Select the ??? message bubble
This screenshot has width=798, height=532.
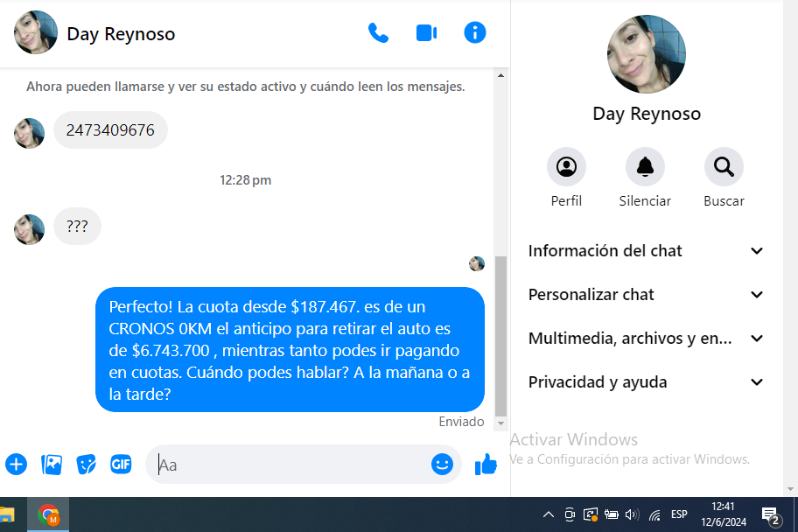(x=77, y=226)
